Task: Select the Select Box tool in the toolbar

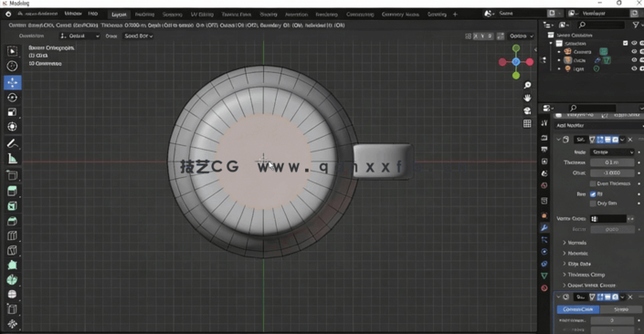Action: [12, 51]
